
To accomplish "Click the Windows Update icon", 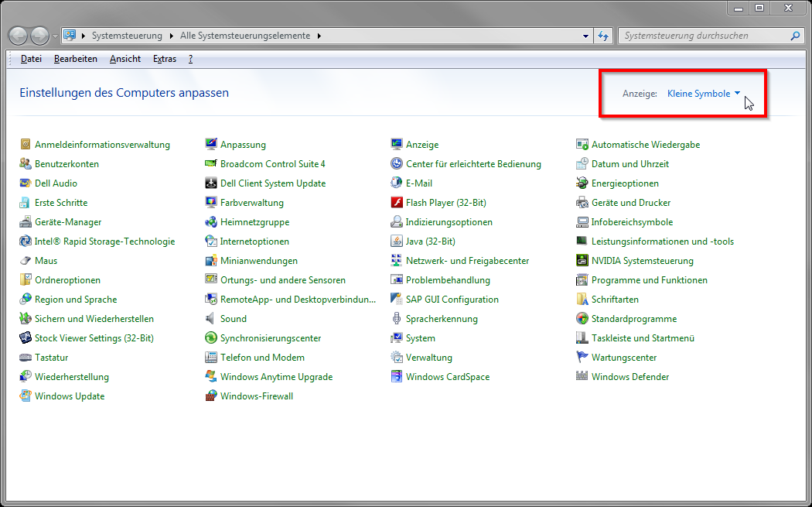I will 26,396.
